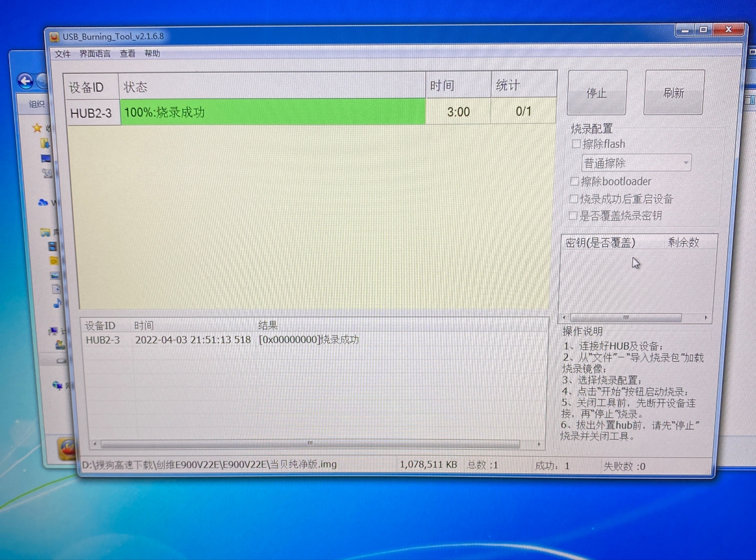Click the 总数 :1 status bar entry
Screen dimensions: 756x560
tap(482, 465)
